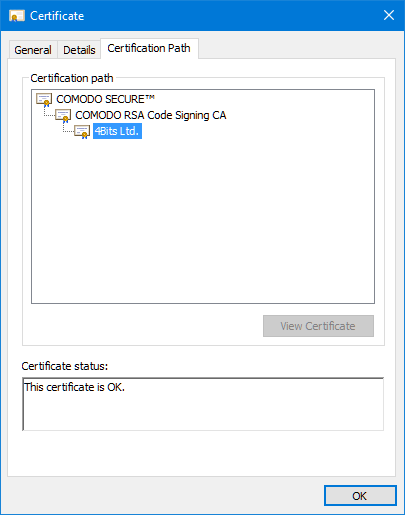Click the COMODO SECURE certificate icon
This screenshot has height=515, width=405.
[44, 100]
